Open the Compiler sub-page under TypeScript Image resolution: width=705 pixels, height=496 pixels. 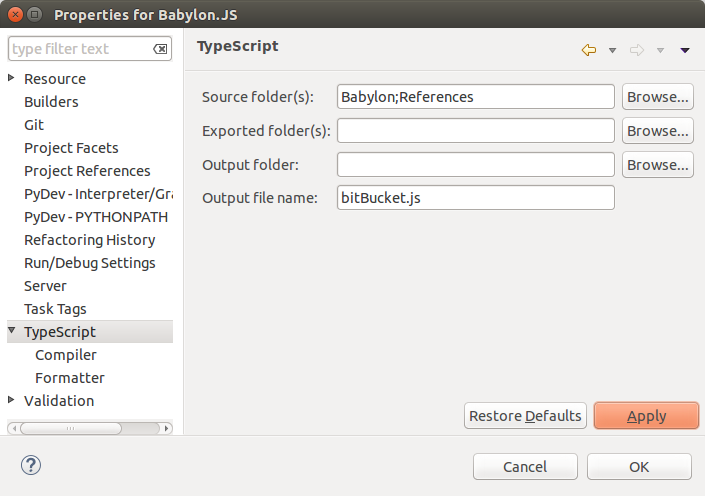[66, 355]
